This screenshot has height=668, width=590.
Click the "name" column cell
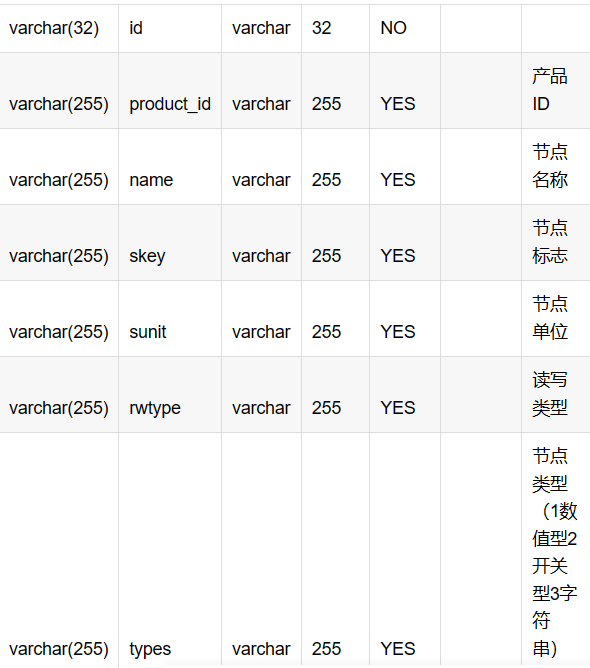pos(170,167)
